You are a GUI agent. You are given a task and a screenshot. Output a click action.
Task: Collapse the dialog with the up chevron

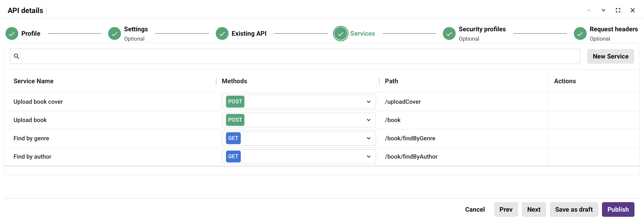point(589,10)
